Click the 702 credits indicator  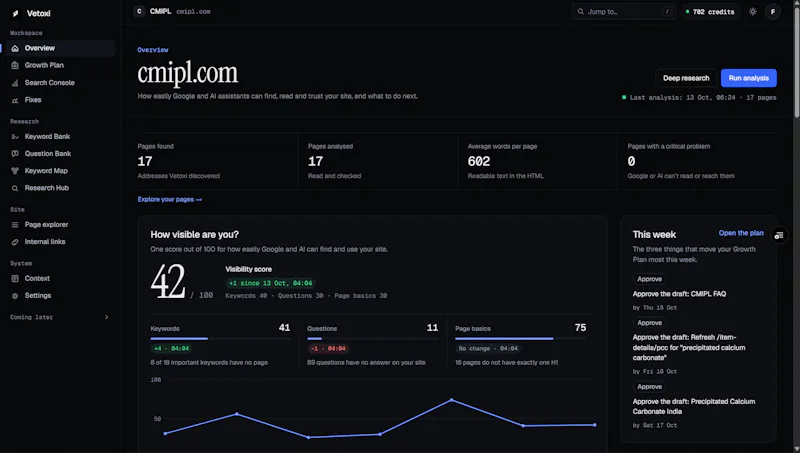[710, 11]
